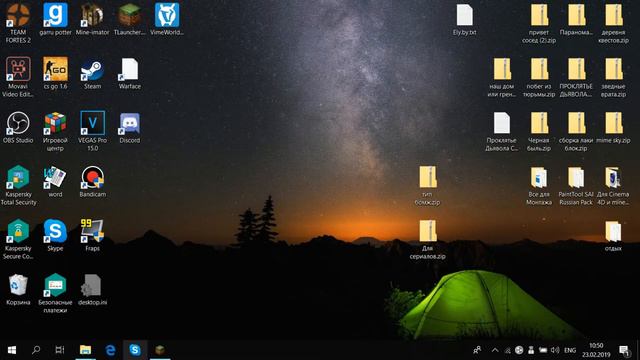Select the Черная быль.zip archive

pyautogui.click(x=539, y=123)
